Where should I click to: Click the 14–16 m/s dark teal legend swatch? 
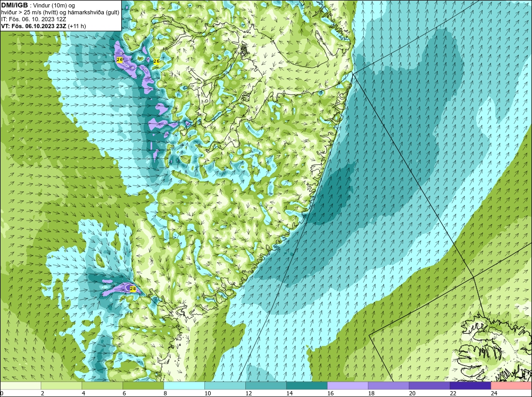307,386
